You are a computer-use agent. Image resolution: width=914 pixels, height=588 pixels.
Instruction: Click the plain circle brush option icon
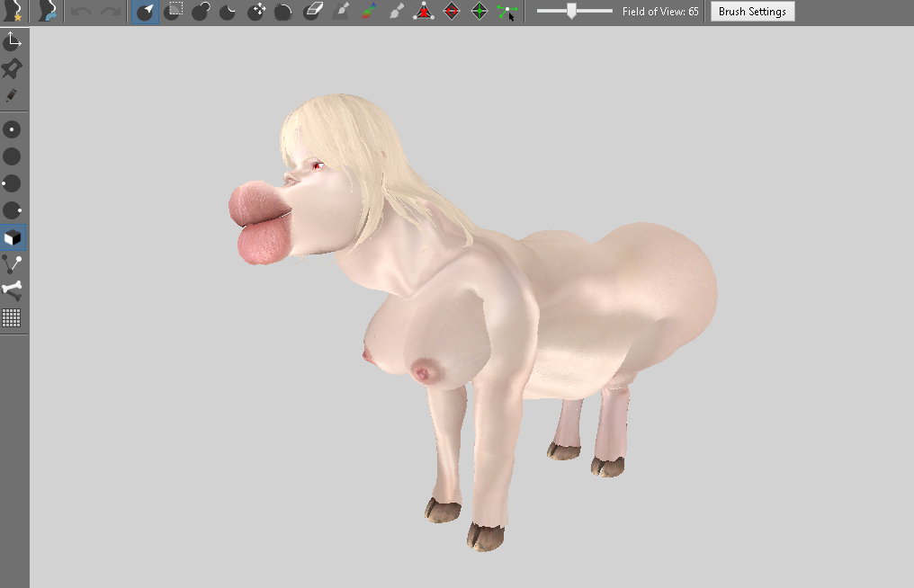pos(13,156)
